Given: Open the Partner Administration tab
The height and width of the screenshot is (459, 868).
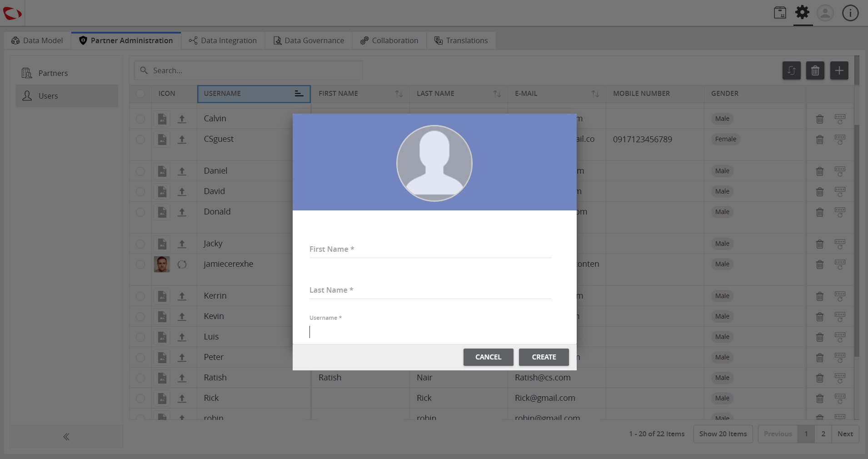Looking at the screenshot, I should [126, 40].
